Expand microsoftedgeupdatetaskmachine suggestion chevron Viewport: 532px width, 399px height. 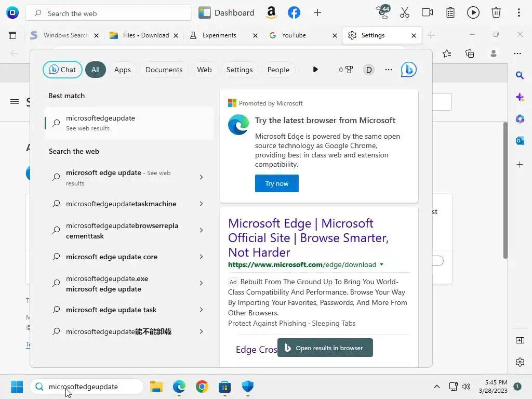coord(201,204)
